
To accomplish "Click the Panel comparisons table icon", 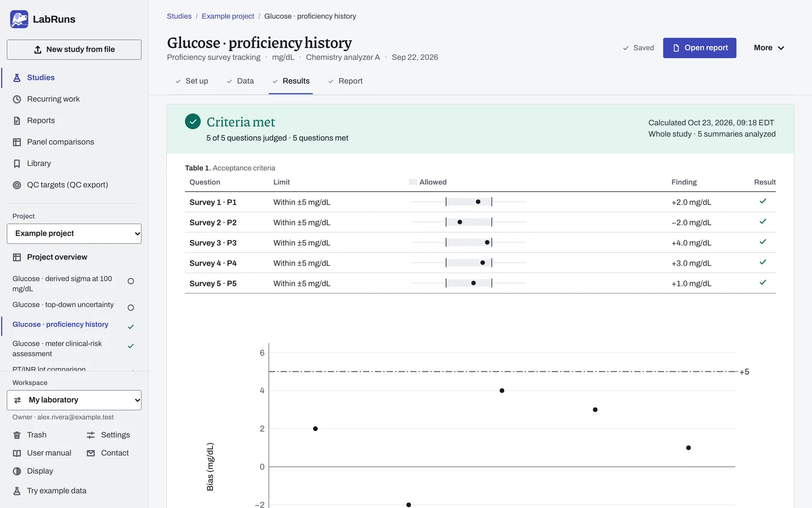I will (x=17, y=142).
